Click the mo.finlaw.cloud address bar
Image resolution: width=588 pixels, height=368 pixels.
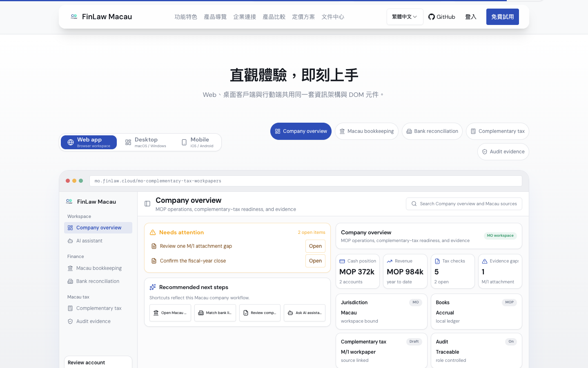coord(306,181)
